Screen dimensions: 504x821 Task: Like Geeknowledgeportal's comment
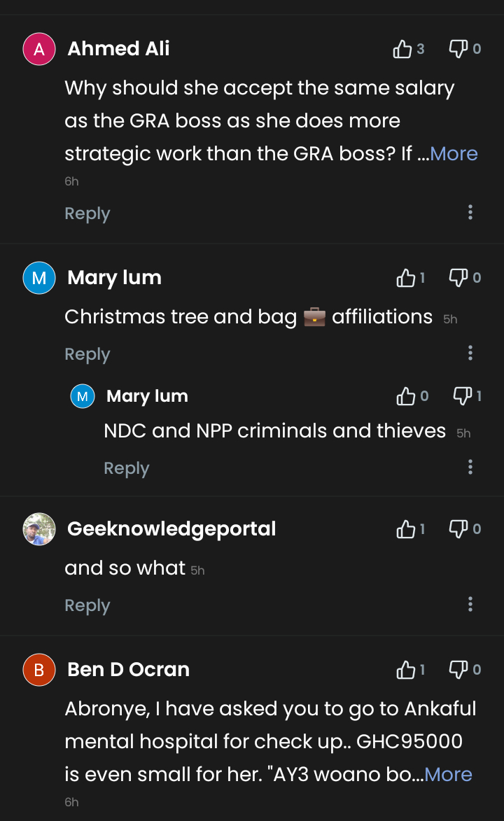405,530
